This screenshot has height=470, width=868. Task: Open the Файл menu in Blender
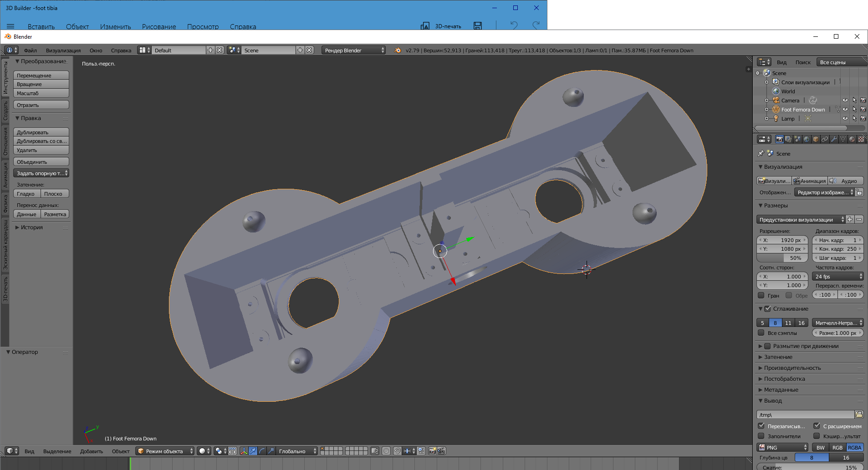pyautogui.click(x=31, y=51)
